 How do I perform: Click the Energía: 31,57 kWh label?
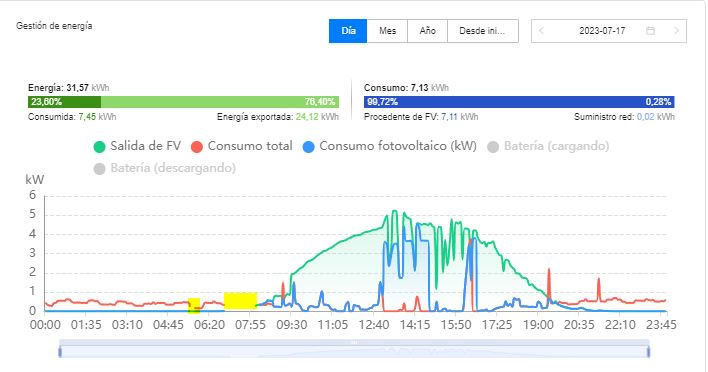coord(69,88)
